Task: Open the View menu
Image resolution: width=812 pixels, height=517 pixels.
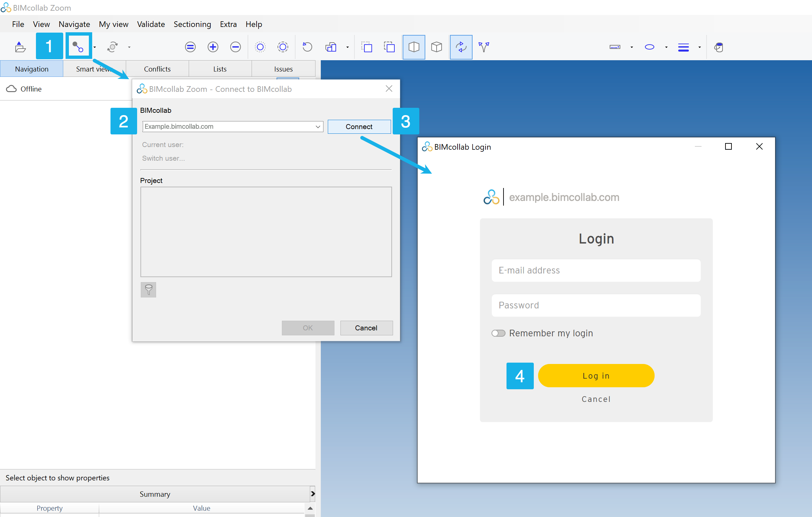Action: (x=42, y=24)
